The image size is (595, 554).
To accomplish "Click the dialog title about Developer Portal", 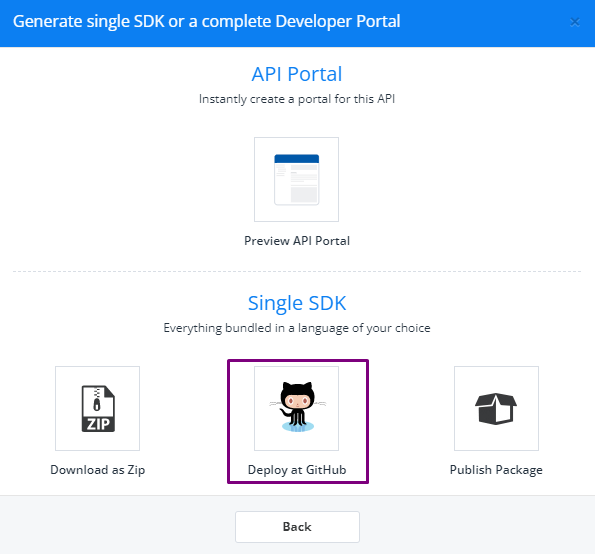I will pos(206,22).
